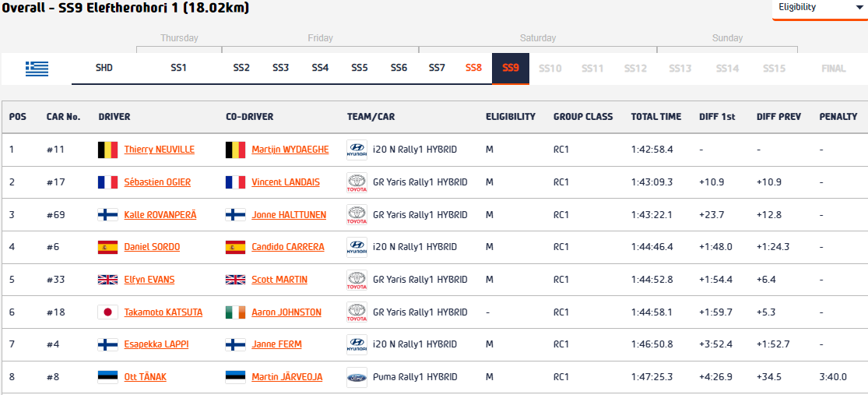The height and width of the screenshot is (395, 868).
Task: Open the SS1 stage tab
Action: [x=179, y=68]
